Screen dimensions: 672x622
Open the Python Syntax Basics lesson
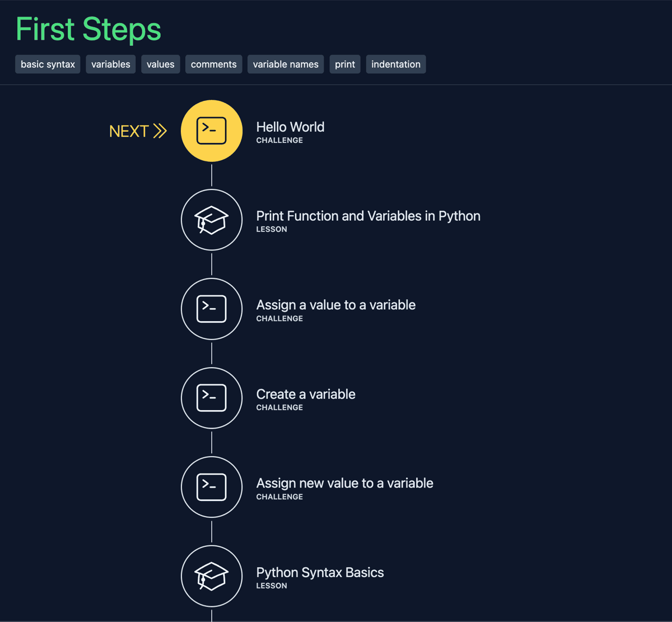click(320, 572)
